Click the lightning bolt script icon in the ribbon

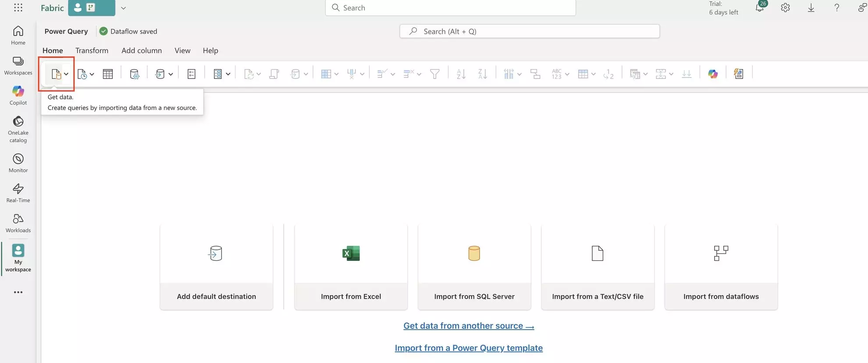pyautogui.click(x=739, y=74)
